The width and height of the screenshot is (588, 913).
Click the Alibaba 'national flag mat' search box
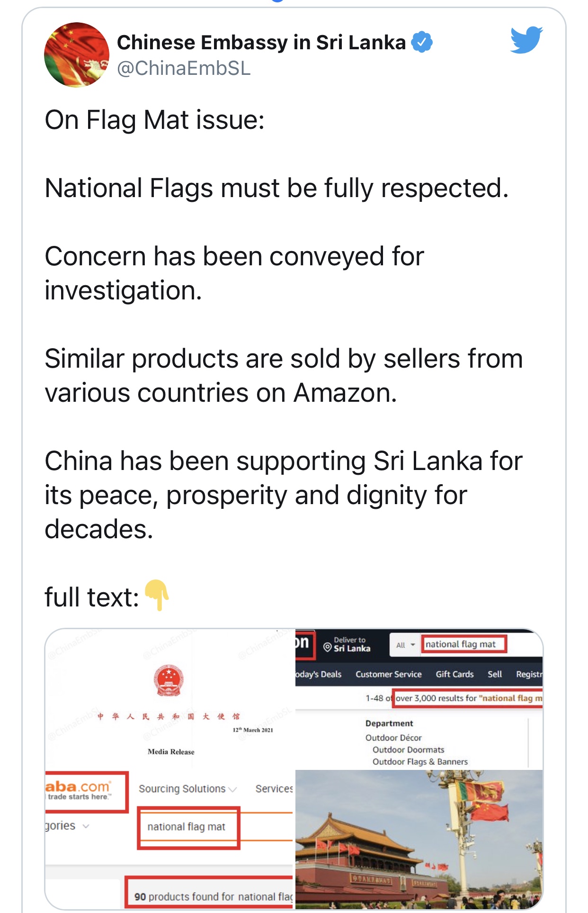[188, 827]
